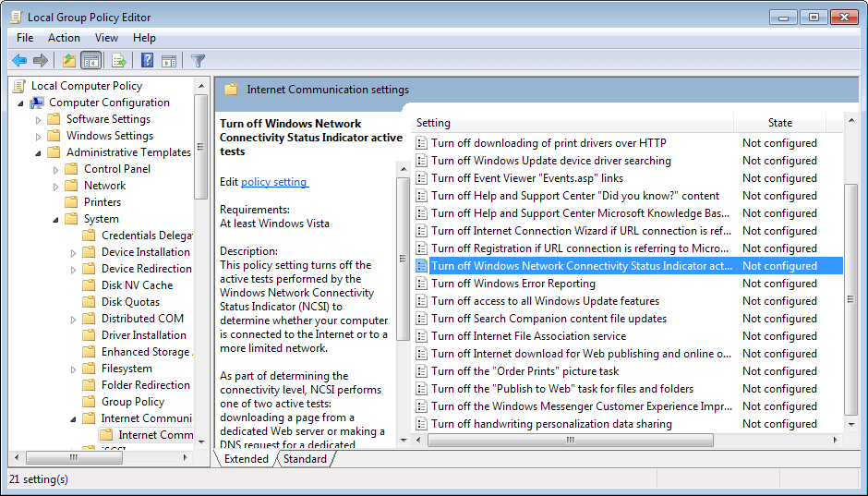Open Help via blue question mark icon
The width and height of the screenshot is (868, 496).
click(147, 60)
